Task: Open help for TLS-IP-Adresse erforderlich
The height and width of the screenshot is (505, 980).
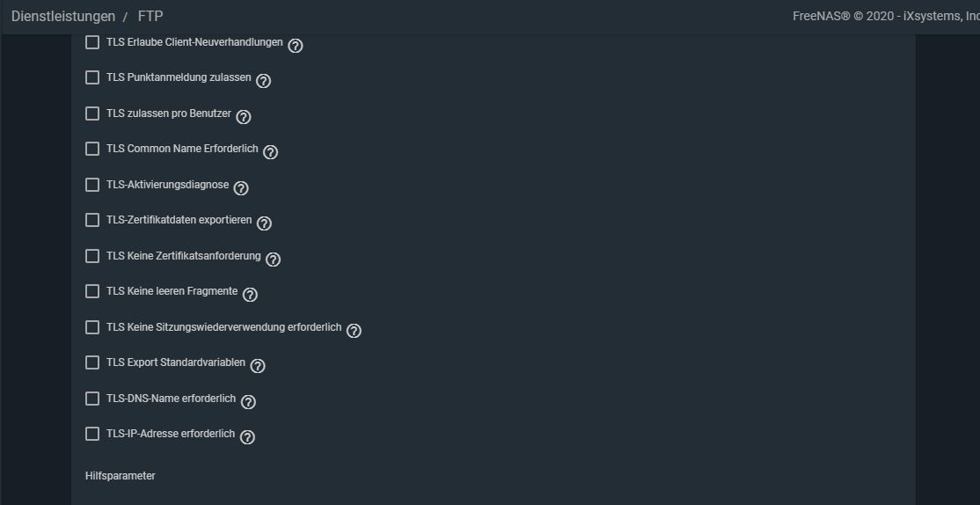Action: [x=247, y=437]
